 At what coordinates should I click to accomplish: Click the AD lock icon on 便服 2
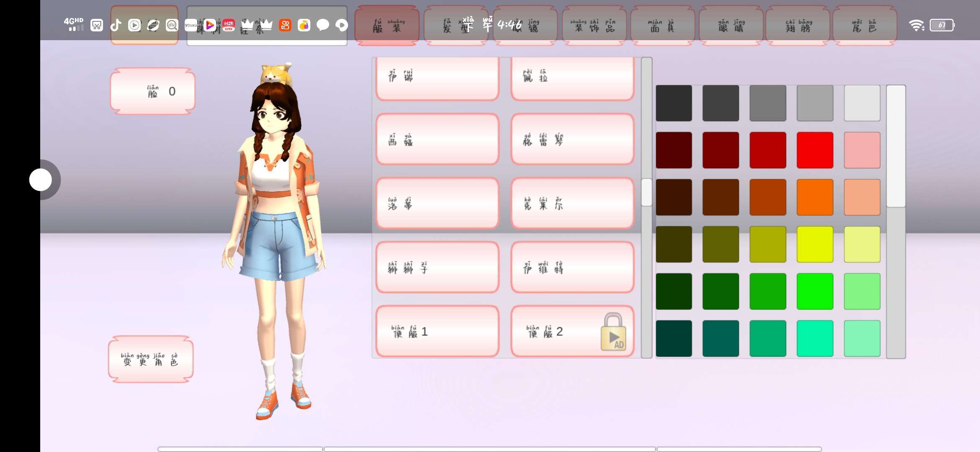613,333
